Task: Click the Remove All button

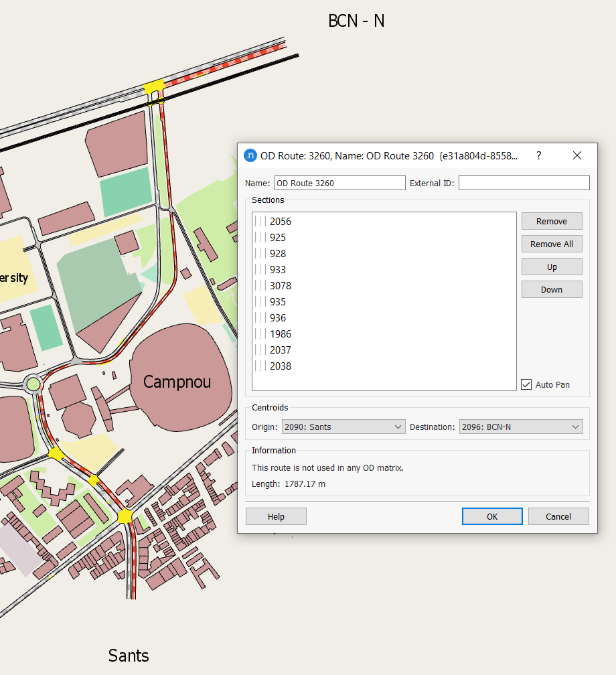Action: click(552, 244)
